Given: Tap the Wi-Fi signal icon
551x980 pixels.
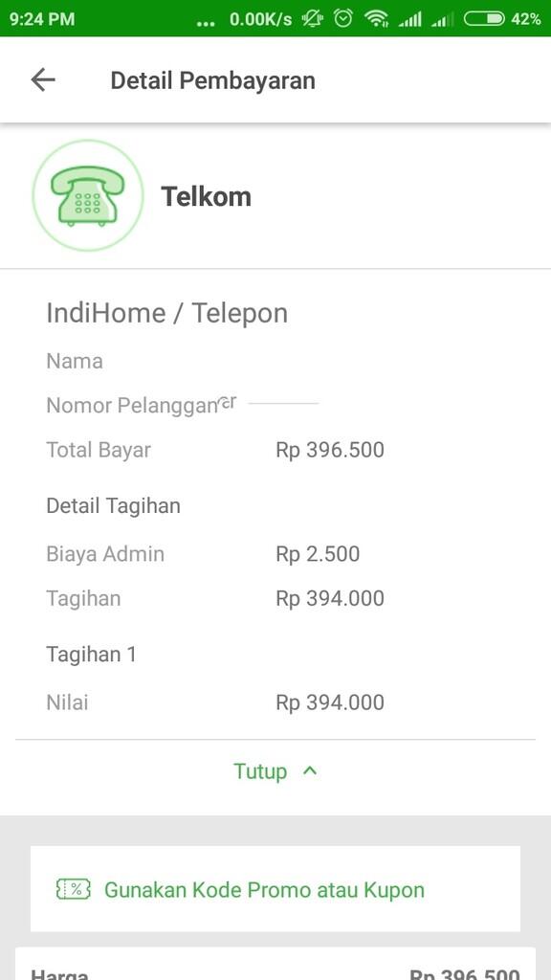Looking at the screenshot, I should coord(376,17).
